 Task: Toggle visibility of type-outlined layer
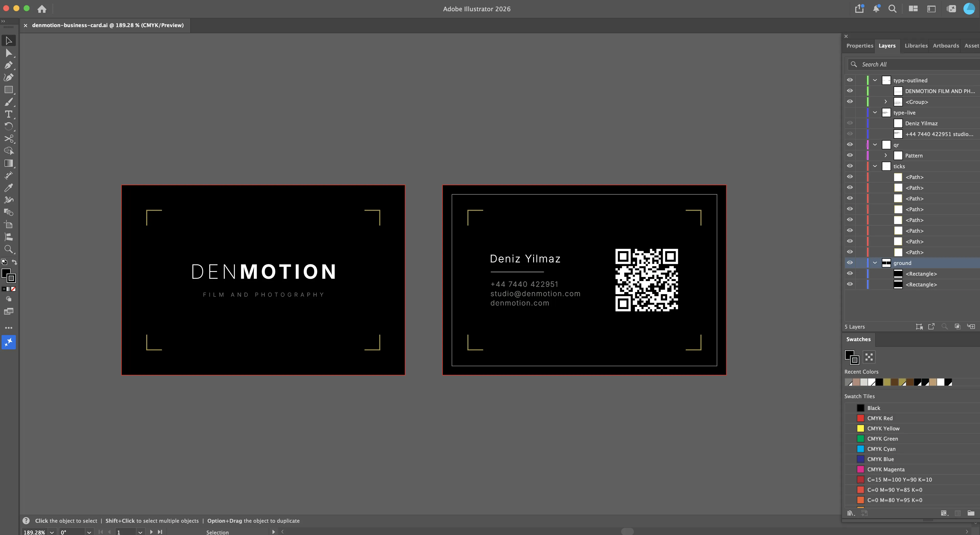[x=850, y=80]
